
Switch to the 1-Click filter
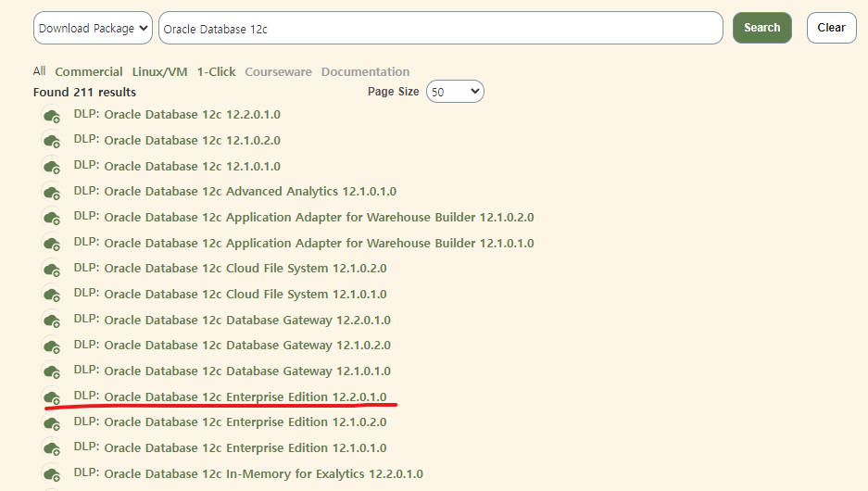(x=217, y=72)
